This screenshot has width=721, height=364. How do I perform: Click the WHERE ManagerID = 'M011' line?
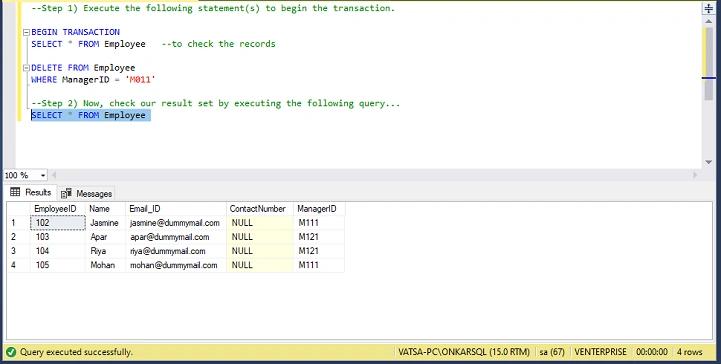pyautogui.click(x=93, y=80)
